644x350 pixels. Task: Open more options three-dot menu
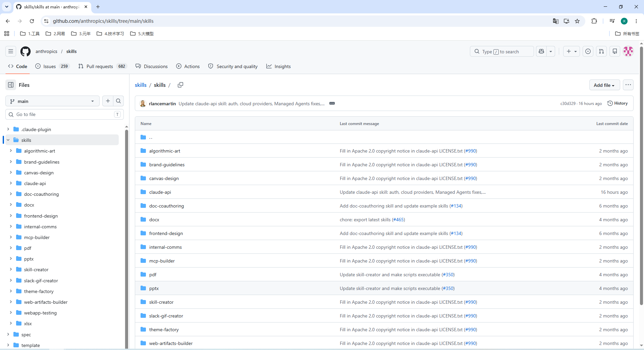628,85
